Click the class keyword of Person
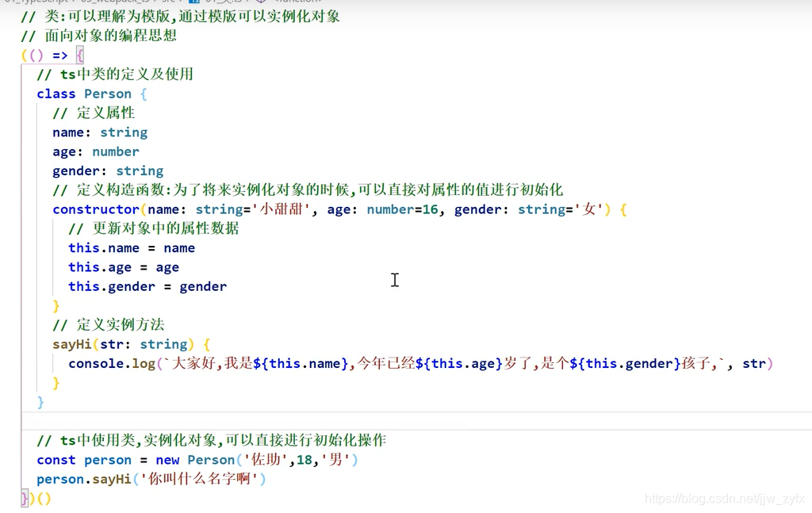This screenshot has width=812, height=513. click(56, 94)
